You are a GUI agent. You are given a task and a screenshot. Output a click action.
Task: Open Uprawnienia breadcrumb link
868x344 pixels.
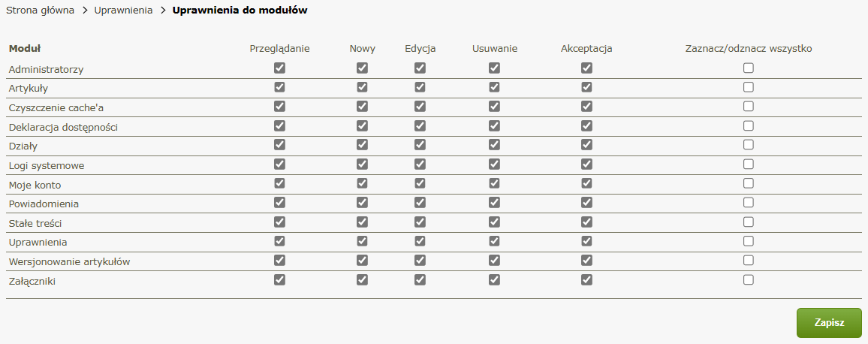123,11
